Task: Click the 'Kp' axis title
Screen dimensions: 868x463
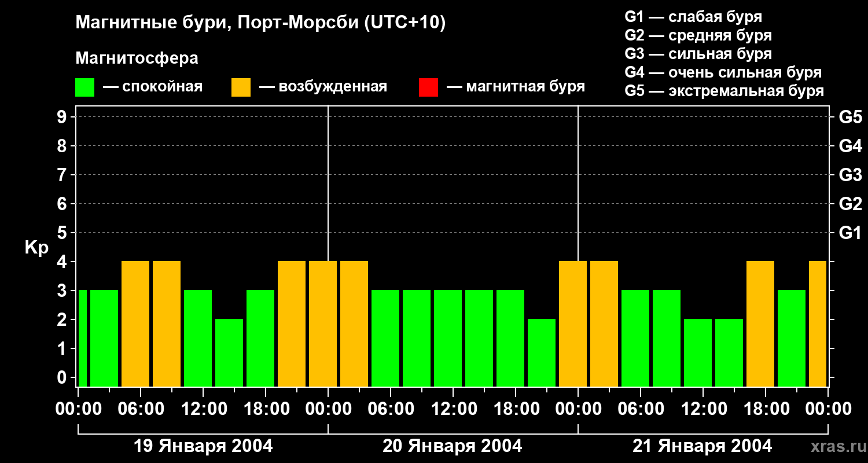Action: pos(36,248)
